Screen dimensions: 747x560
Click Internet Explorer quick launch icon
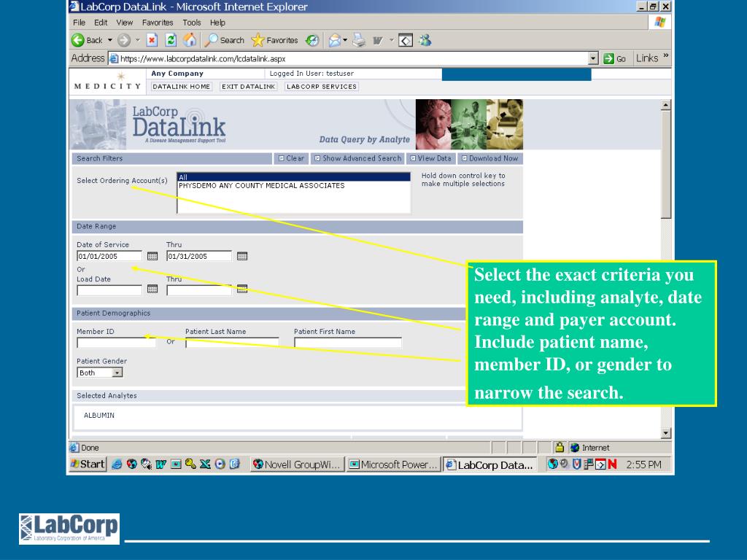(117, 464)
